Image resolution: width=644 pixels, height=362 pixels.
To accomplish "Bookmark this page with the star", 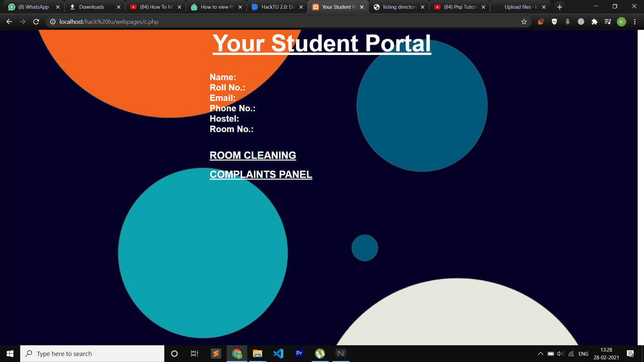I will click(524, 21).
